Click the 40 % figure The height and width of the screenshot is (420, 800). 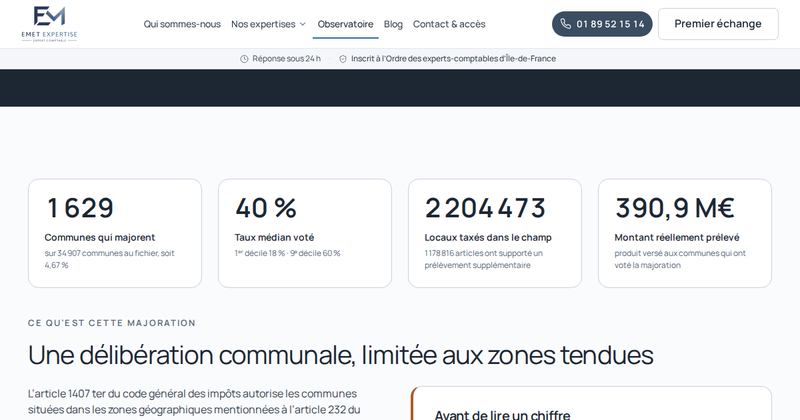click(x=266, y=208)
